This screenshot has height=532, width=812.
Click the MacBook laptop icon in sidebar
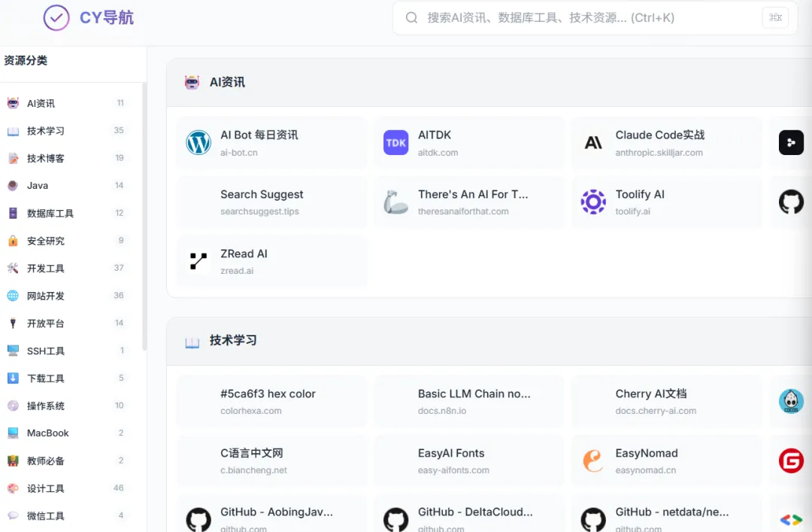coord(13,433)
